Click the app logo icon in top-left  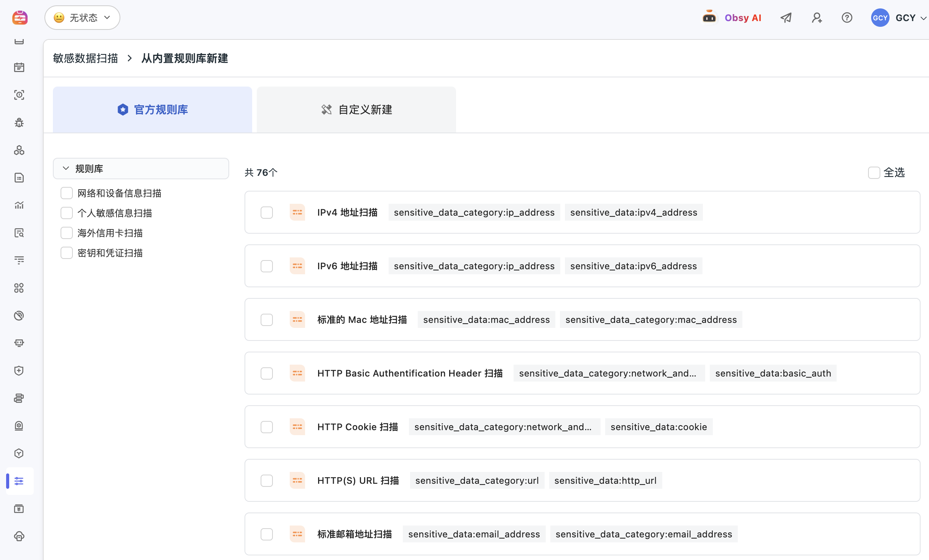[20, 18]
